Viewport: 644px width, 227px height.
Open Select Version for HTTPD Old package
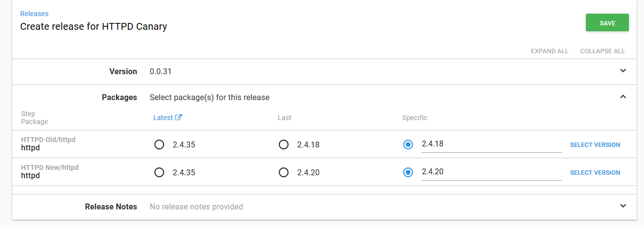pyautogui.click(x=595, y=145)
